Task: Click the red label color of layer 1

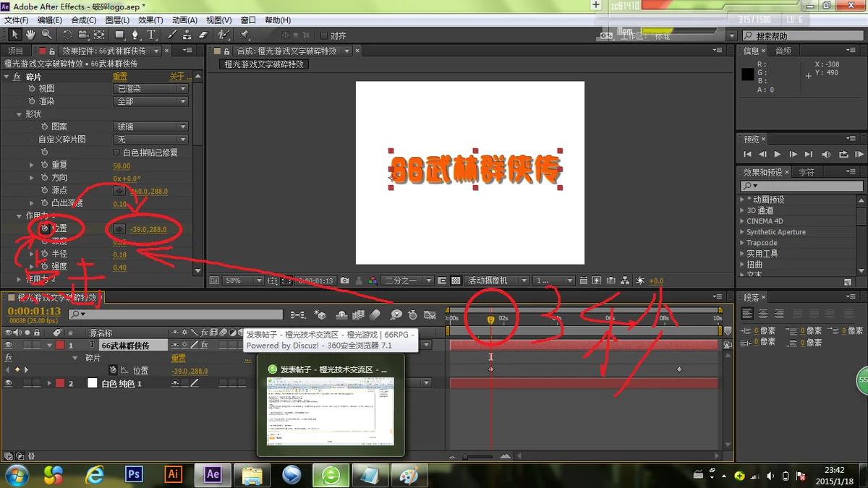Action: 60,346
